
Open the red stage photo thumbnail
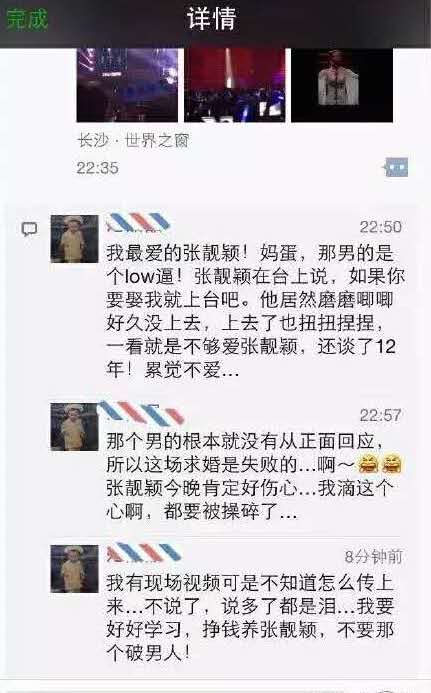tap(235, 85)
